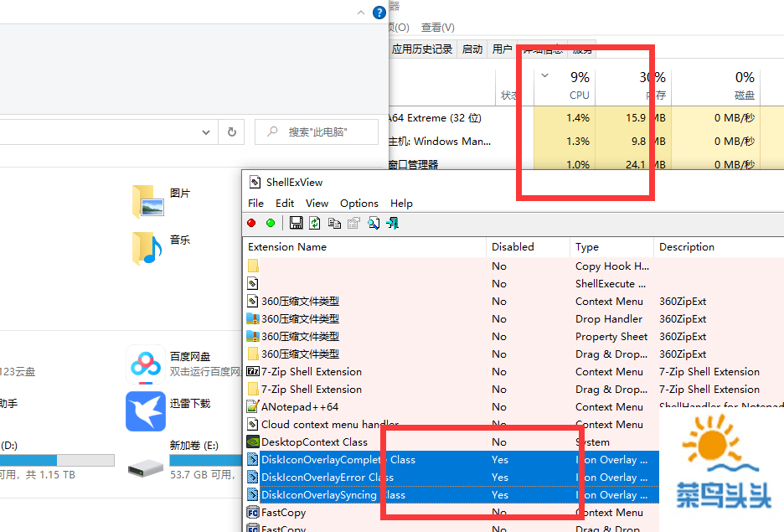
Task: Click the ShellExView title bar app icon
Action: pos(255,182)
